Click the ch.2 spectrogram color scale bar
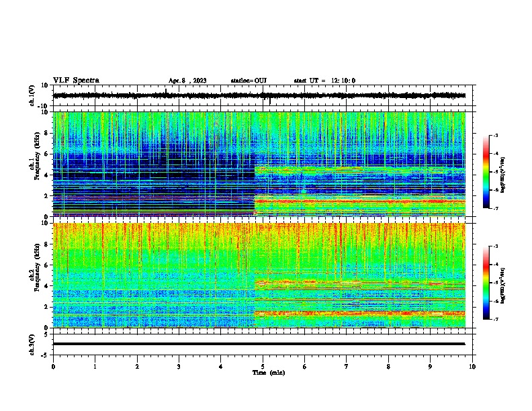This screenshot has width=532, height=411. 486,283
